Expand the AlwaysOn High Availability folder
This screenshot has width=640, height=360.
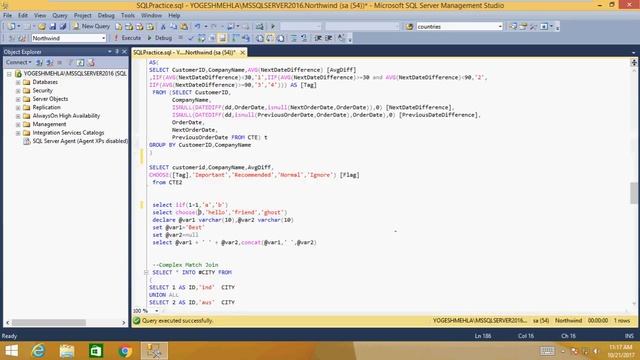point(18,116)
